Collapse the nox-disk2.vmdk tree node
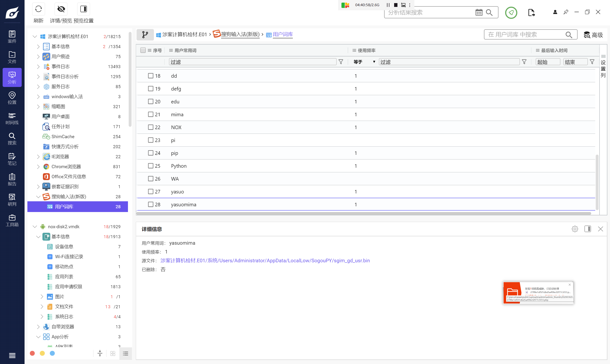610x364 pixels. click(35, 227)
